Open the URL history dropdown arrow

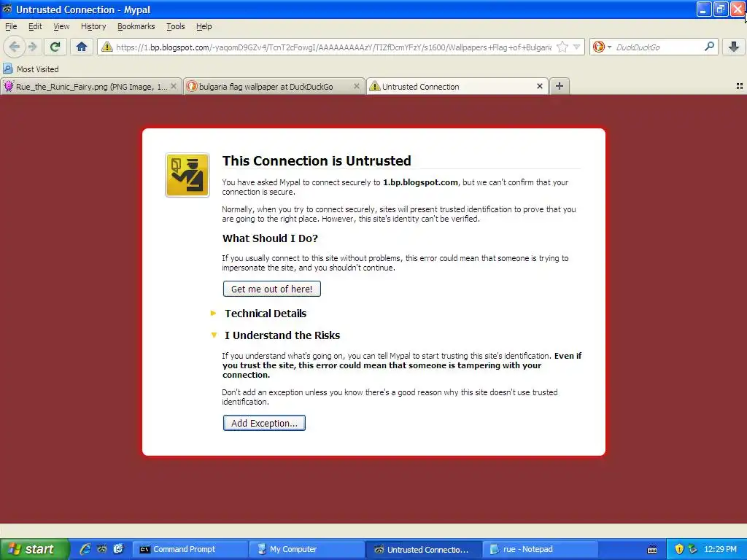pyautogui.click(x=576, y=47)
